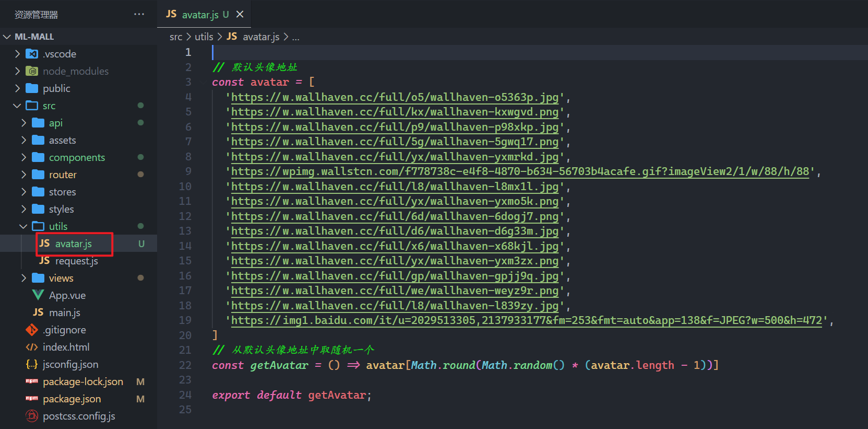Open postcss.config.js from the explorer
Screen dimensions: 868x429
click(78, 416)
